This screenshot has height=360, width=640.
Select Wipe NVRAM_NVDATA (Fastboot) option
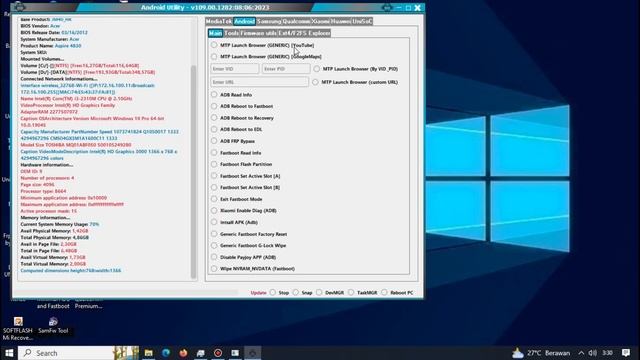point(214,269)
